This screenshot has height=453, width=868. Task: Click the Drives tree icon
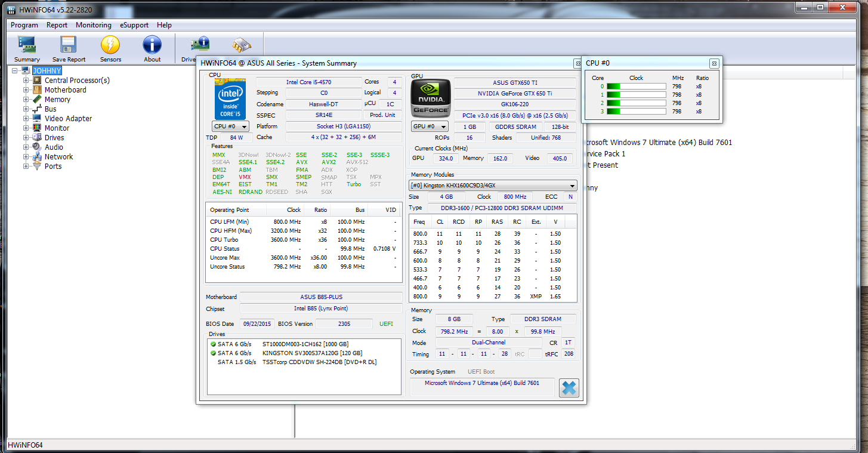coord(37,137)
